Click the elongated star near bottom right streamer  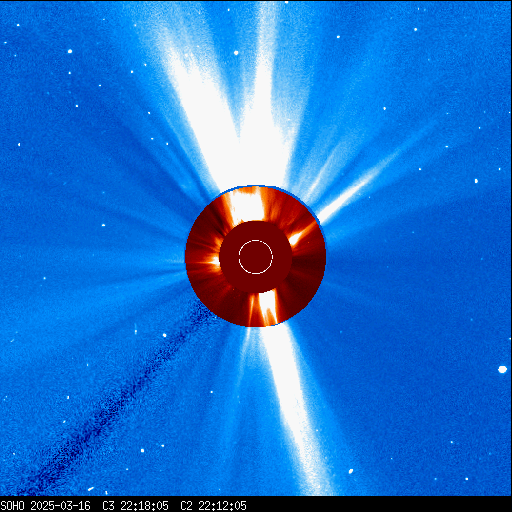tap(351, 471)
